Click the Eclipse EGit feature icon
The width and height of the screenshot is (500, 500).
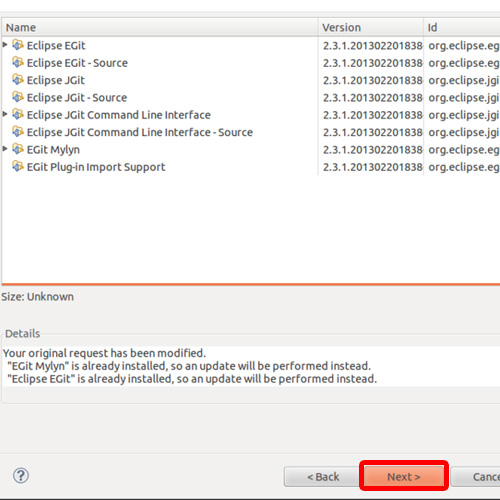18,45
